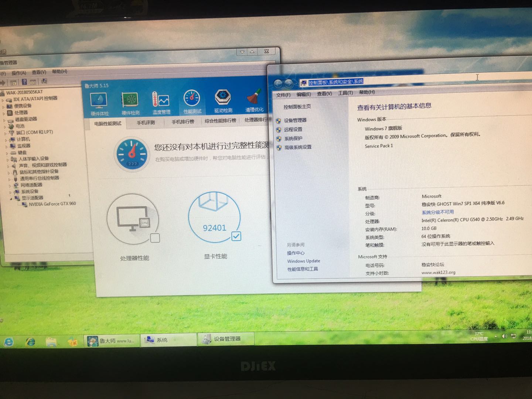532x399 pixels.
Task: Click the back arrow in System window
Action: (278, 84)
